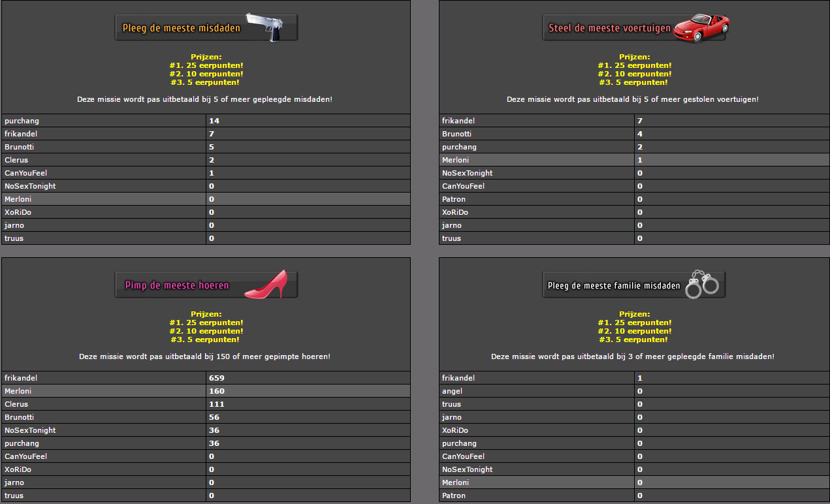Click the score 659 in hoeren ranking
830x504 pixels.
pos(216,378)
